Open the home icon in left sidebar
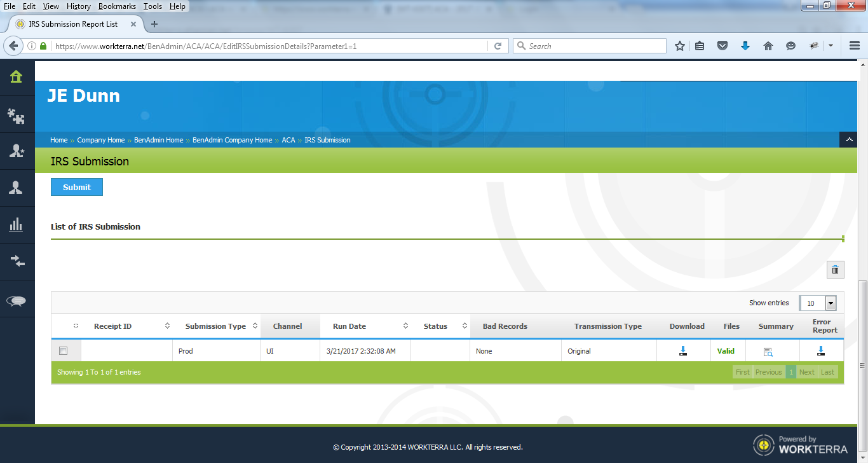This screenshot has height=463, width=868. [16, 77]
